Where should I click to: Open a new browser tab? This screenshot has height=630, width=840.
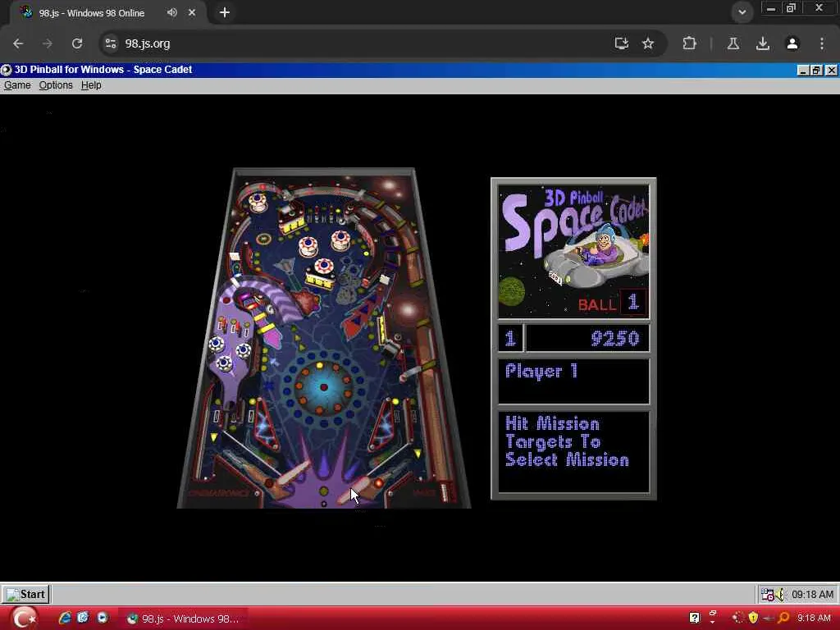click(x=225, y=12)
